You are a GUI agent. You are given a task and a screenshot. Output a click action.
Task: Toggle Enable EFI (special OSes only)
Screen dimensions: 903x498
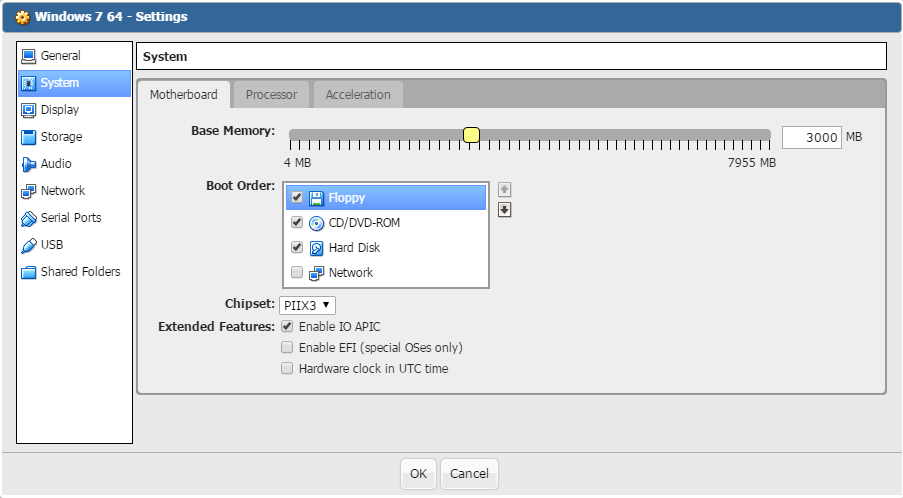pos(288,348)
